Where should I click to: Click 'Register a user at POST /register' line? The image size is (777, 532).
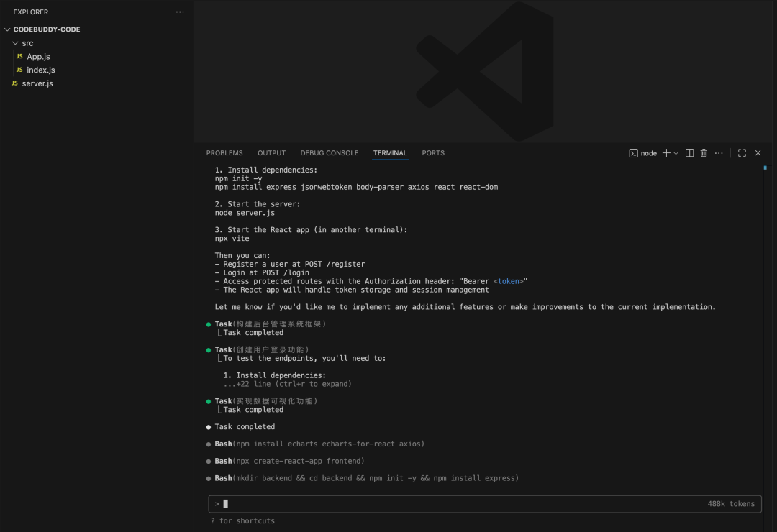click(290, 265)
